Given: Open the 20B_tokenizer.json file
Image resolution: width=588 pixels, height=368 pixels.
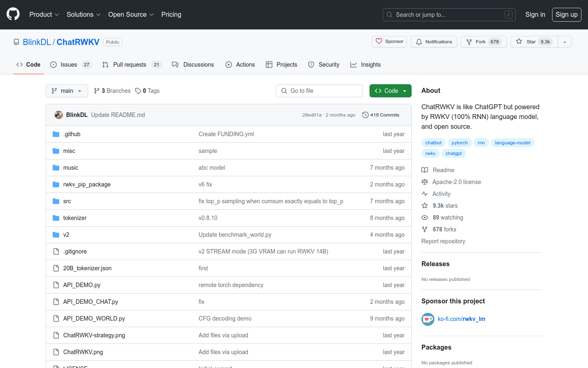Looking at the screenshot, I should point(87,268).
